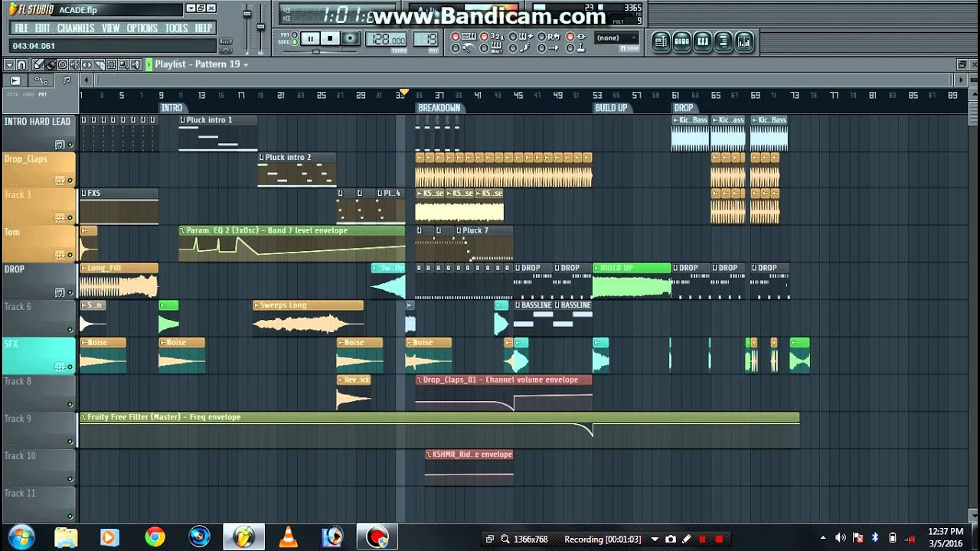The width and height of the screenshot is (980, 551).
Task: Open the playlist view button
Action: [661, 41]
